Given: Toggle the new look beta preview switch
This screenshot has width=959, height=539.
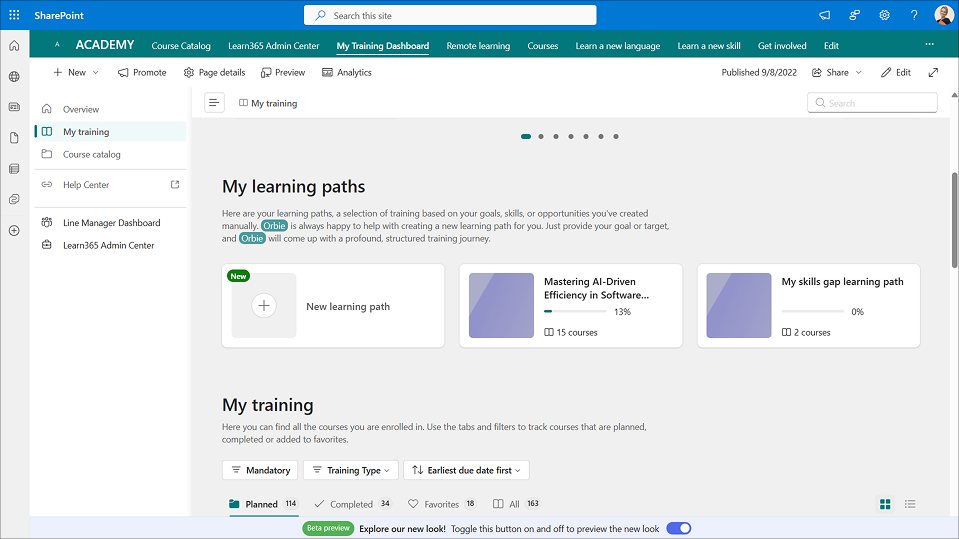Looking at the screenshot, I should coord(678,528).
